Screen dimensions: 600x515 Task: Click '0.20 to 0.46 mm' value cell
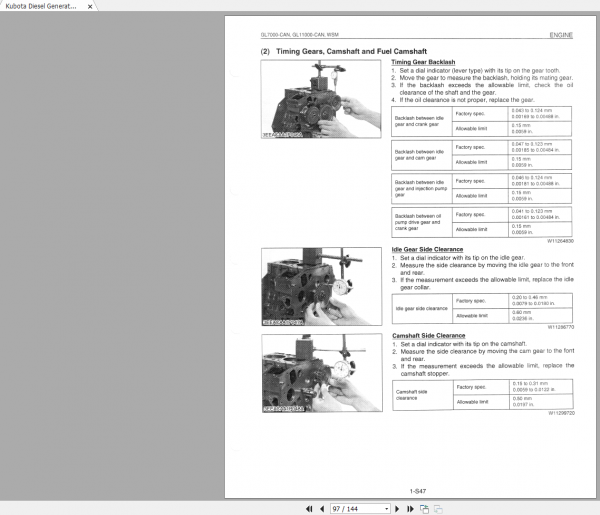pos(541,301)
